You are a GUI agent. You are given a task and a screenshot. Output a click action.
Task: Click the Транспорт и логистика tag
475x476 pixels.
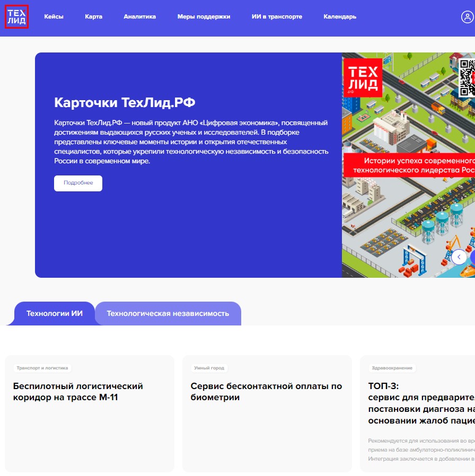42,368
